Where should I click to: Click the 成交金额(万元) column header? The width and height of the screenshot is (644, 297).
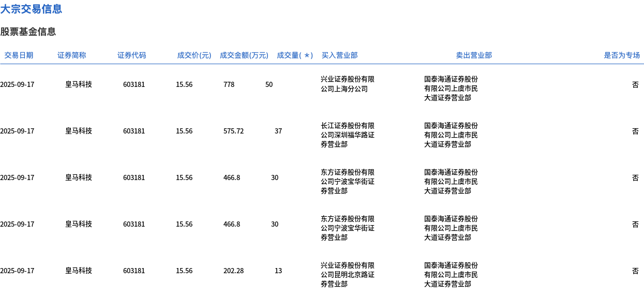pyautogui.click(x=244, y=55)
